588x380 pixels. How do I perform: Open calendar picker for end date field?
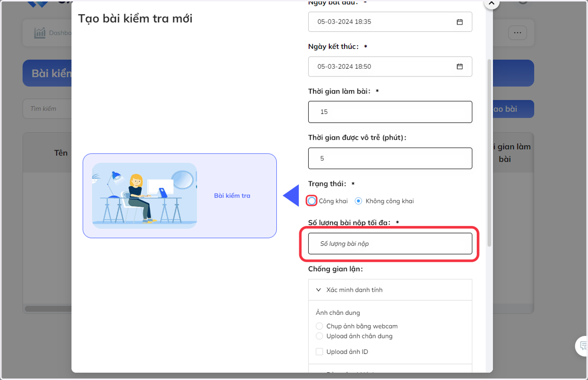pos(460,67)
